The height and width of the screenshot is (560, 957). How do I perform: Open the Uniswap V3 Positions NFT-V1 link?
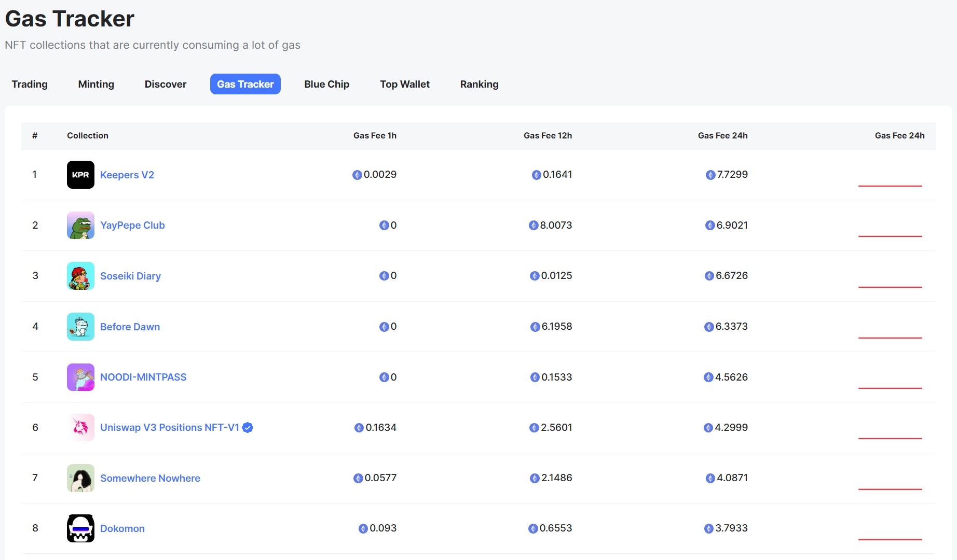169,427
